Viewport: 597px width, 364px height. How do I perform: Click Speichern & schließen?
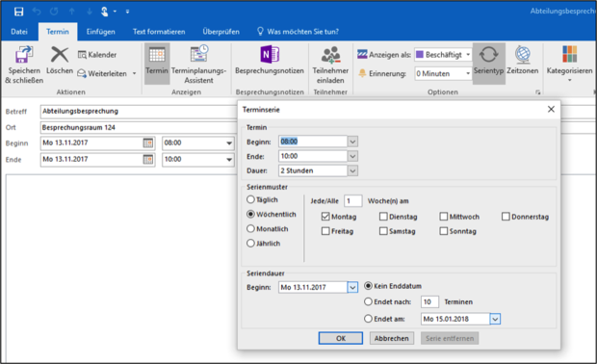(24, 65)
